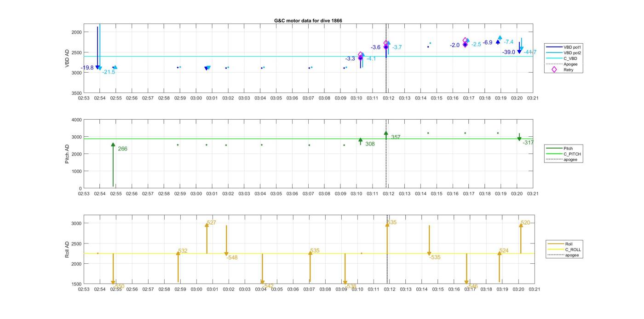644x319 pixels.
Task: Click the -548 roll value label
Action: 232,258
